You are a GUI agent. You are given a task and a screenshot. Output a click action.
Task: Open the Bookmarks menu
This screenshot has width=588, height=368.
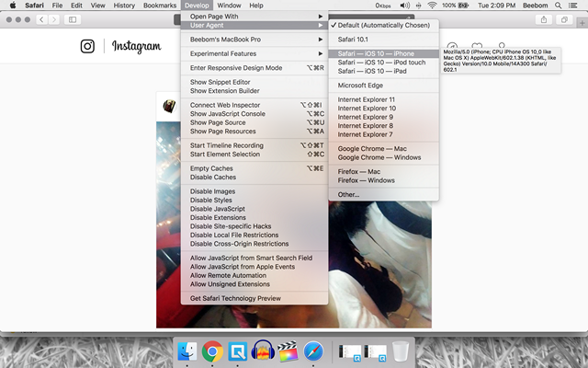click(160, 6)
